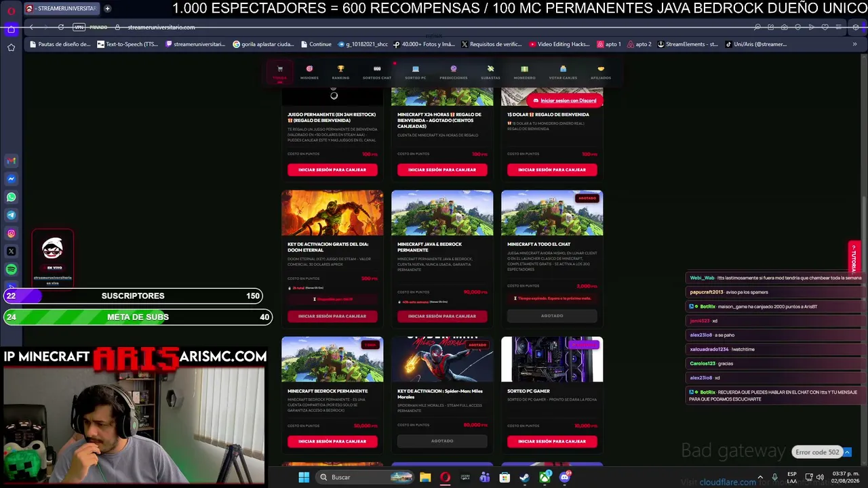Open WhatsApp in the Opera sidebar
Viewport: 868px width, 488px height.
11,197
